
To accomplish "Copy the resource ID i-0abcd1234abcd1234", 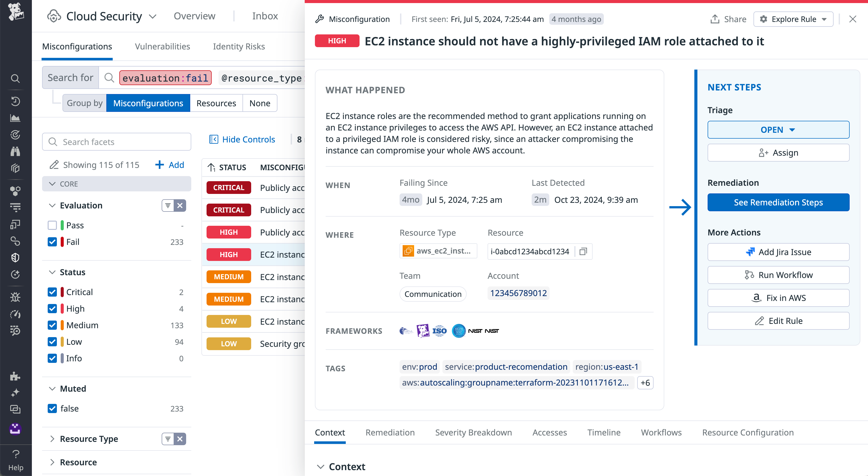I will click(583, 252).
